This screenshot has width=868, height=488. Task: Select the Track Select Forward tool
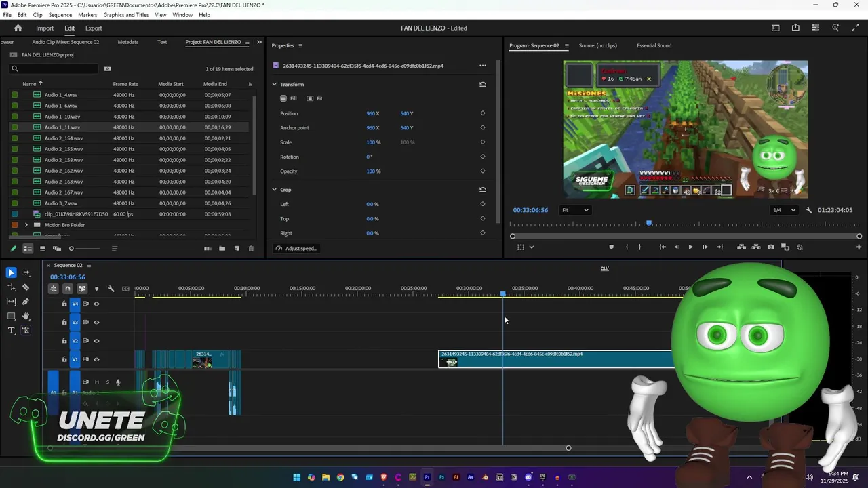26,272
